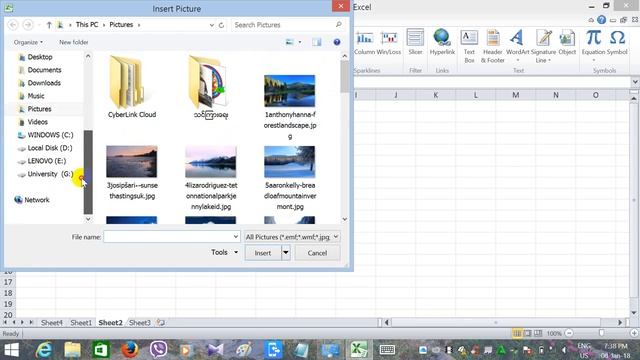Image resolution: width=640 pixels, height=360 pixels.
Task: Click the New folder button
Action: 73,42
